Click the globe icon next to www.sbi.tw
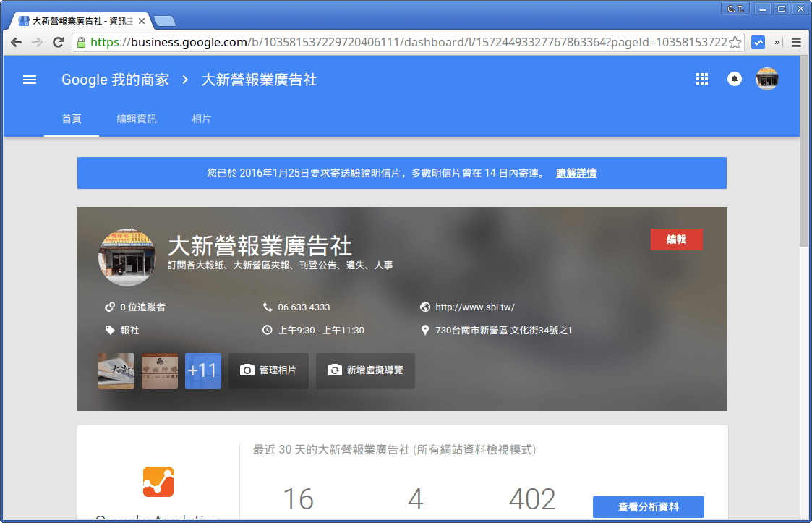 [425, 307]
